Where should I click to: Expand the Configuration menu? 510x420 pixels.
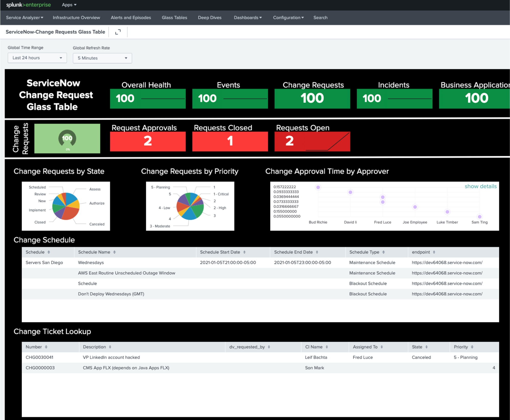[288, 18]
